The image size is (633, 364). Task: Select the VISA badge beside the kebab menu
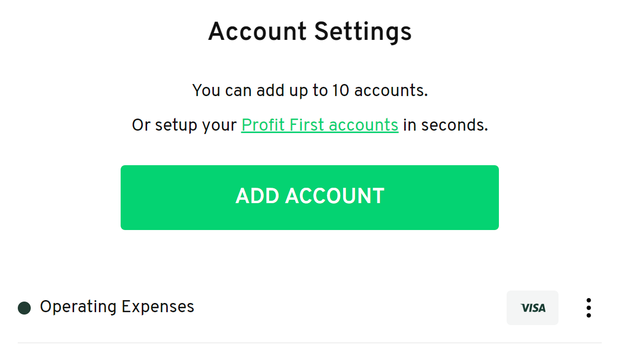[x=533, y=308]
